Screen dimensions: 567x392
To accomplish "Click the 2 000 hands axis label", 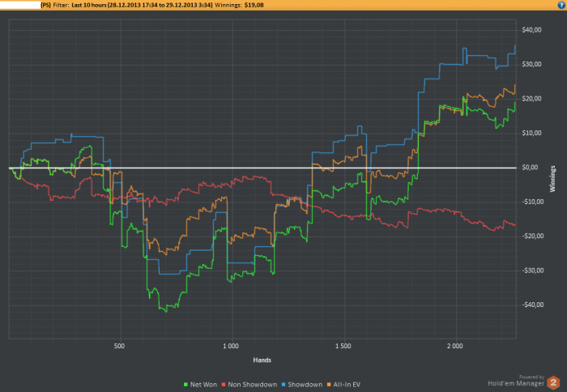I will [x=455, y=346].
